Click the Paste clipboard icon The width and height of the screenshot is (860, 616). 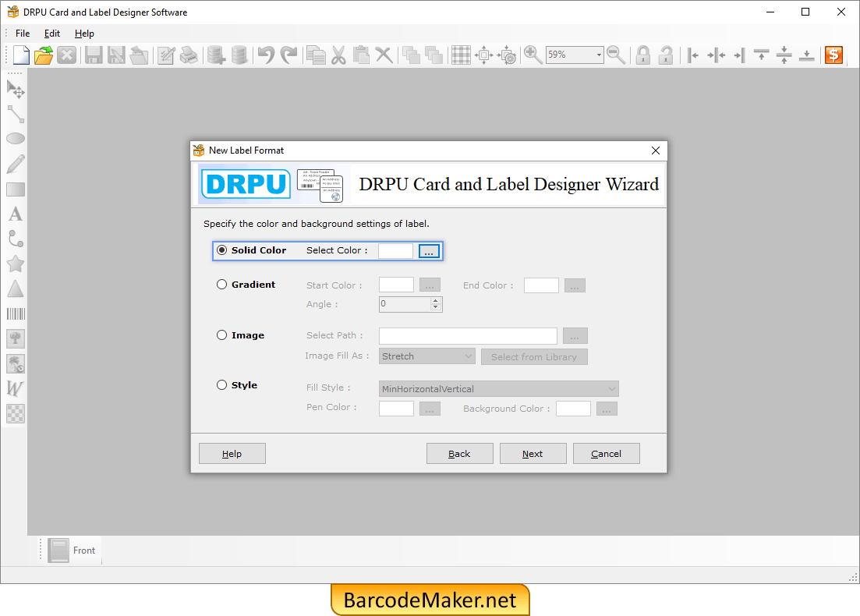[361, 55]
